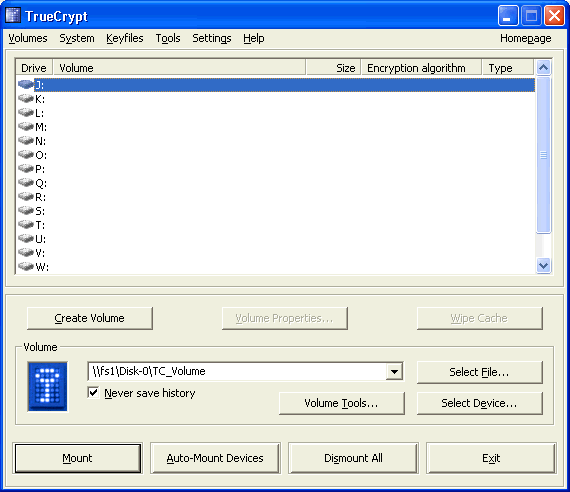Screen dimensions: 570x492
Task: Minimize the TrueCrypt window
Action: click(508, 16)
